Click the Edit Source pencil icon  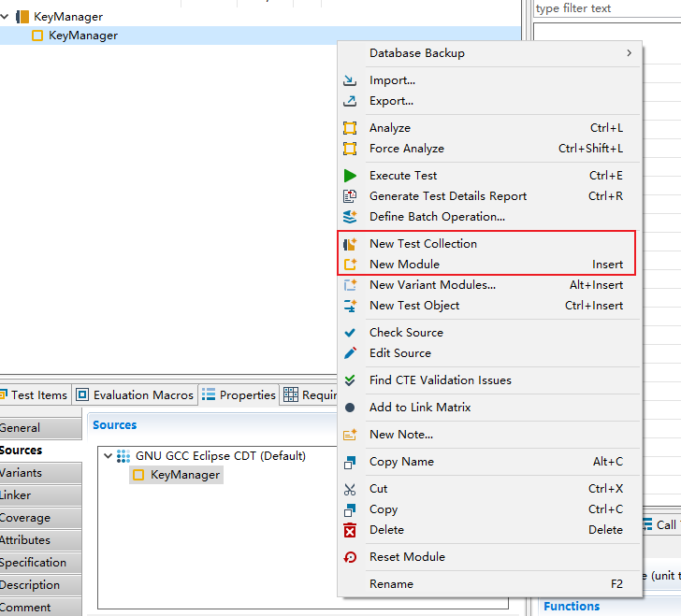click(x=350, y=353)
